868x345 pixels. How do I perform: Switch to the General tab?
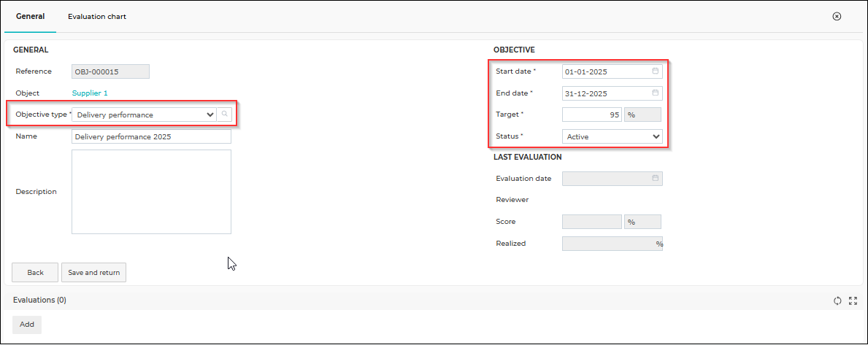point(31,17)
